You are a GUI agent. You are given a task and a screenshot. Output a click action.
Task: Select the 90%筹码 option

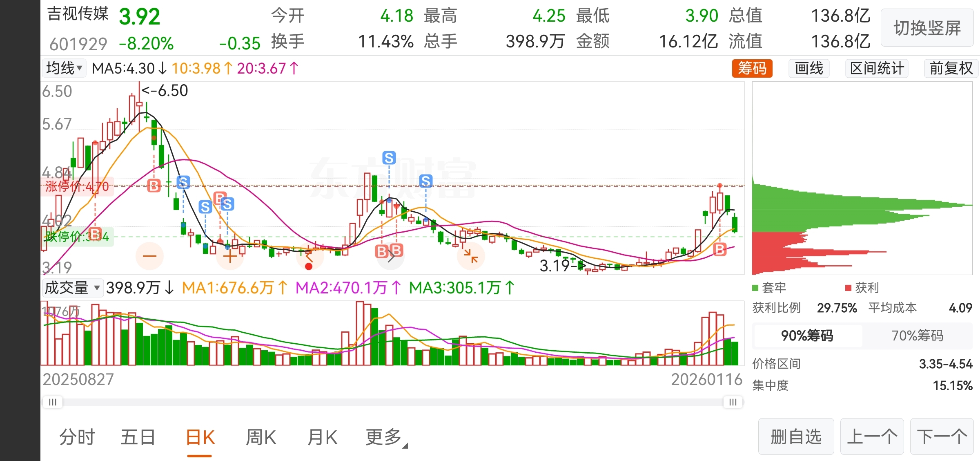807,336
